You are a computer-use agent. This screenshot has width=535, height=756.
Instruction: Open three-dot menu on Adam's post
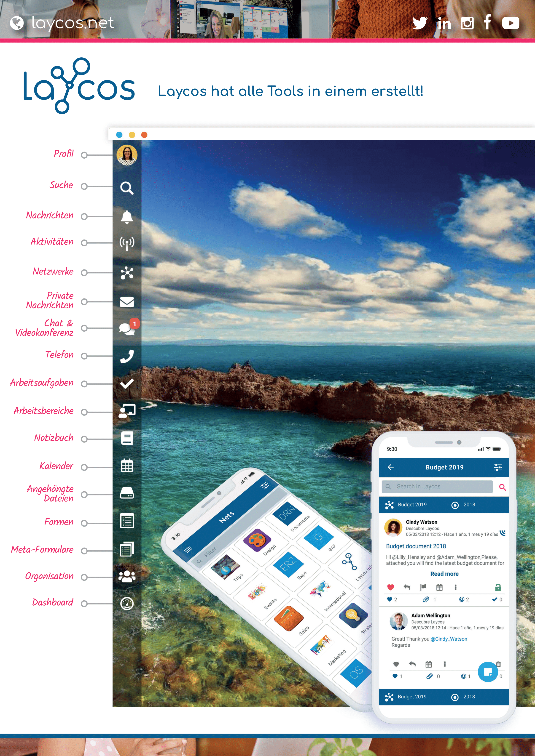coord(445,664)
